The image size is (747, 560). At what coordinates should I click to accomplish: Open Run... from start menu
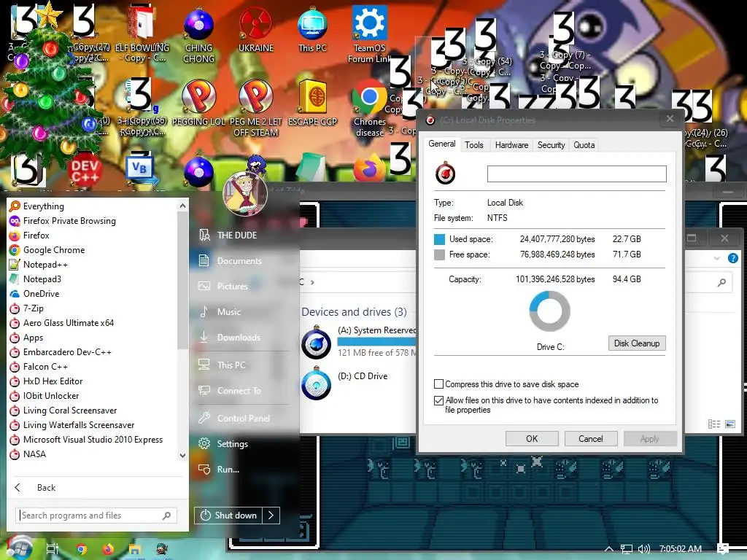(228, 470)
